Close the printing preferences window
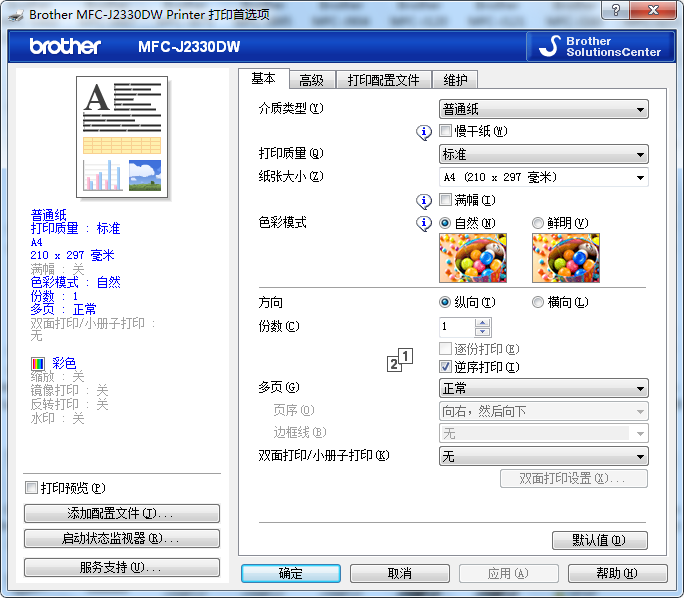The height and width of the screenshot is (598, 684). [653, 10]
